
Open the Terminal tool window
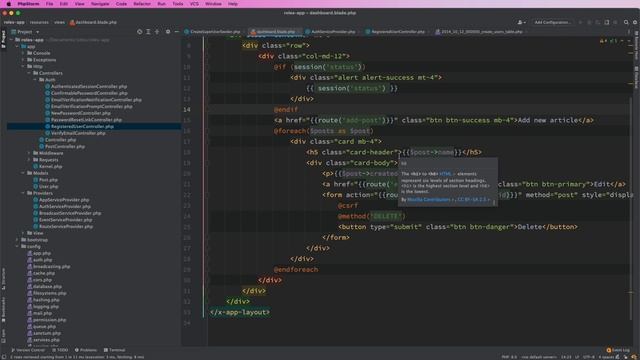pos(114,350)
